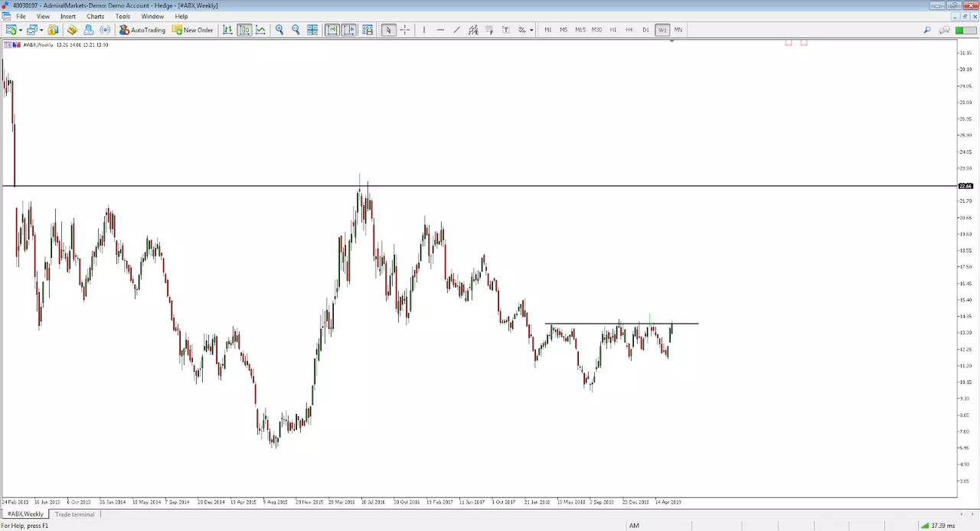Select the Crosshair cursor tool
This screenshot has width=980, height=531.
[x=405, y=30]
